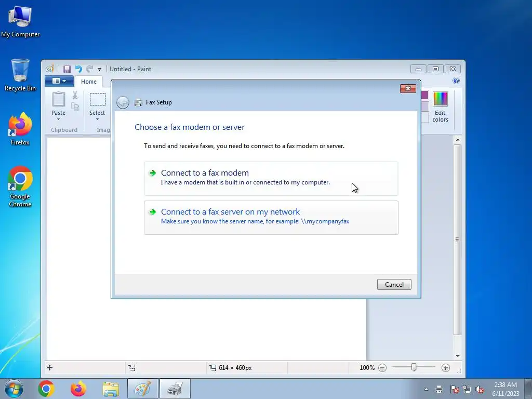532x399 pixels.
Task: Undo last action in Paint toolbar
Action: [x=78, y=69]
